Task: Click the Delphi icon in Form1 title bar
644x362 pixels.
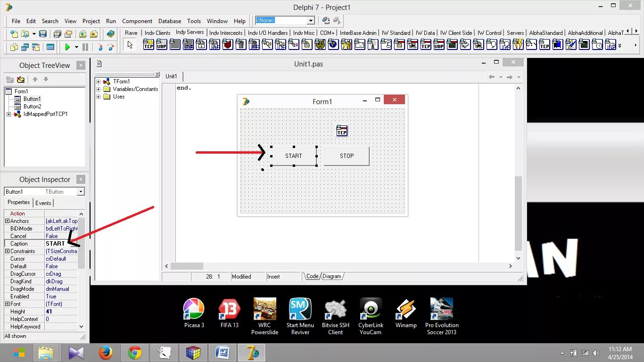Action: (246, 101)
